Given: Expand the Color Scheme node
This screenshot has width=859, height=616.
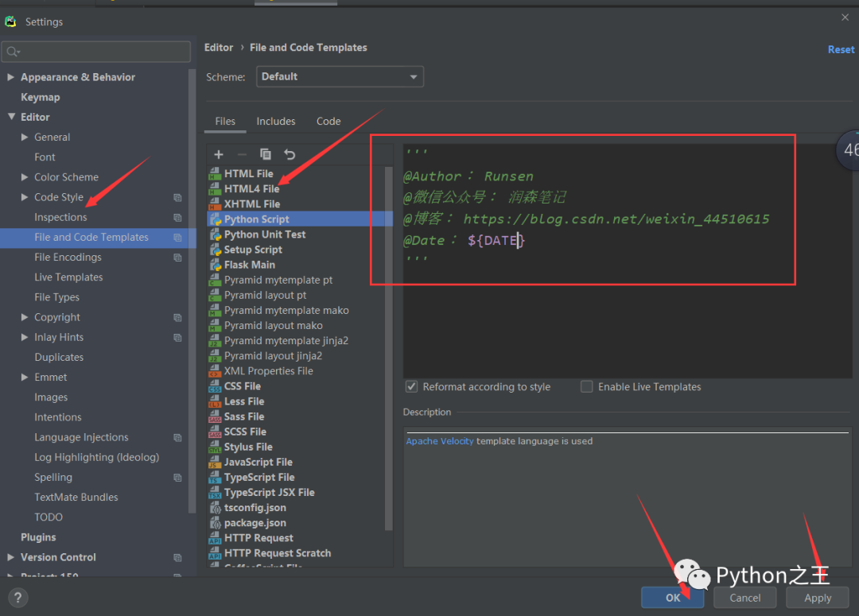Looking at the screenshot, I should (x=25, y=177).
